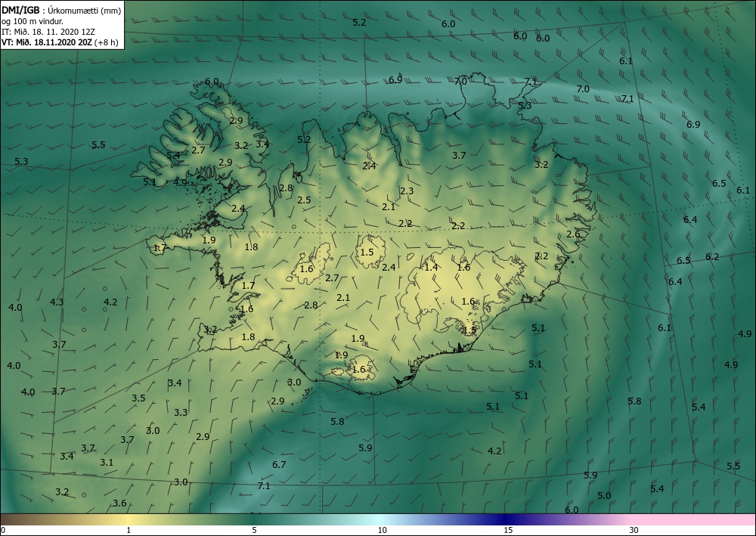
Task: Click the 2.6 value near the east coast
Action: pos(573,234)
